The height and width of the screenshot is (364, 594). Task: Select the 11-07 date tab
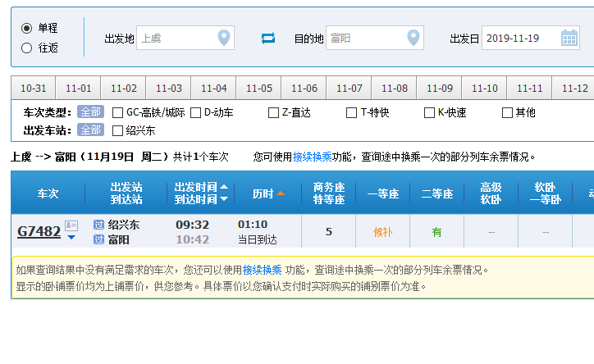tap(350, 89)
